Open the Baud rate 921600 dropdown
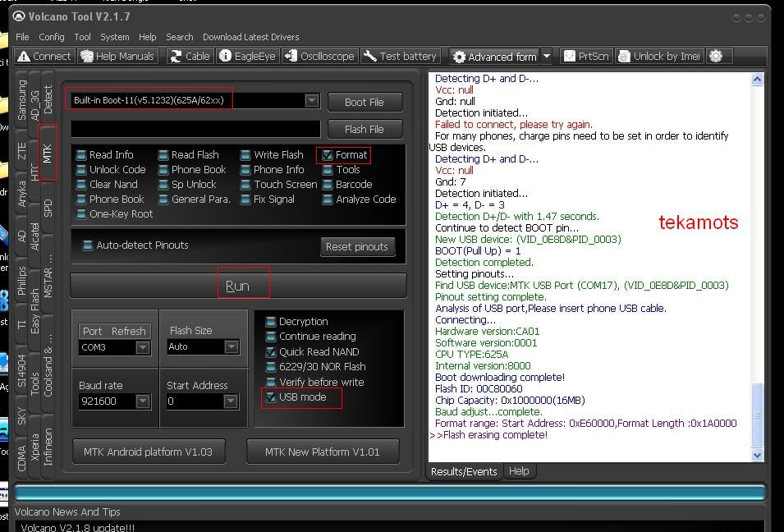Viewport: 784px width, 532px height. point(142,401)
